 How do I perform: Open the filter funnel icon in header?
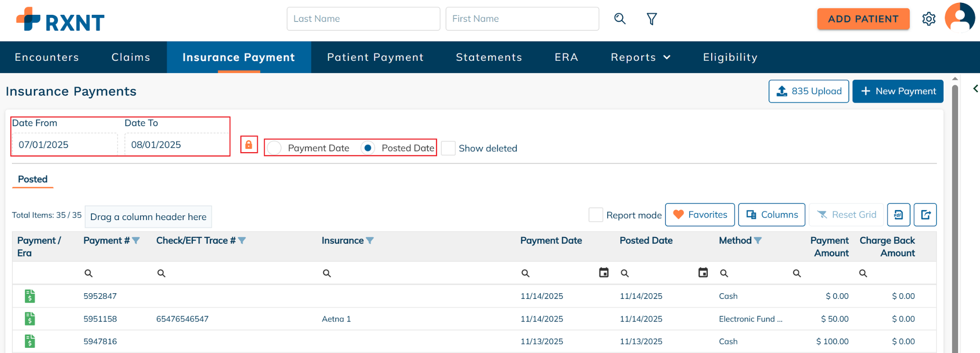tap(651, 19)
